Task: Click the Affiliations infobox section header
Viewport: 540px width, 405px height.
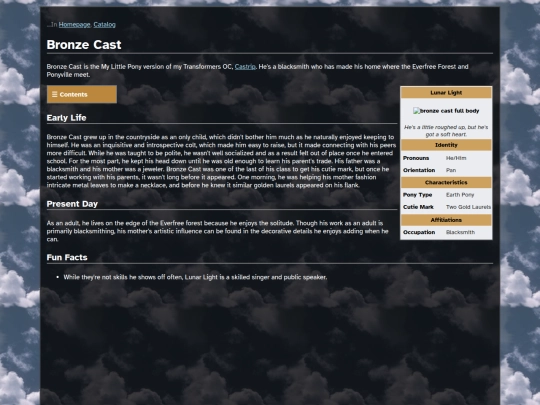Action: pos(446,220)
